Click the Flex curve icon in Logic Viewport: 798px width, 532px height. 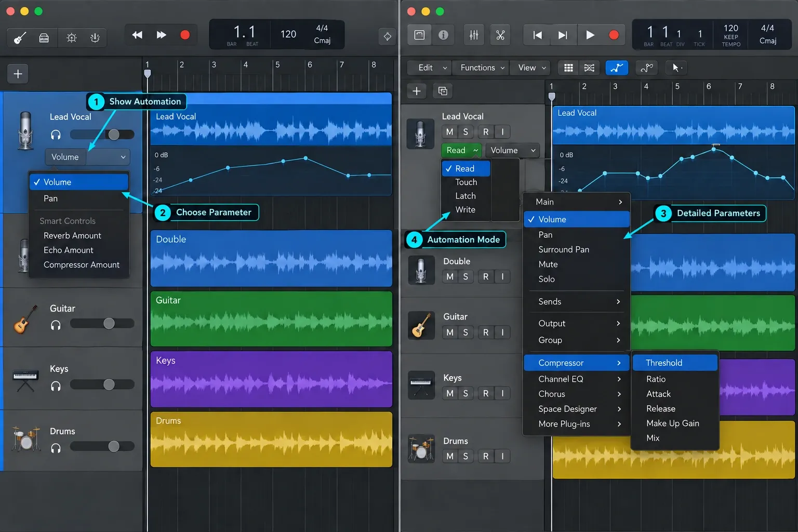(647, 68)
